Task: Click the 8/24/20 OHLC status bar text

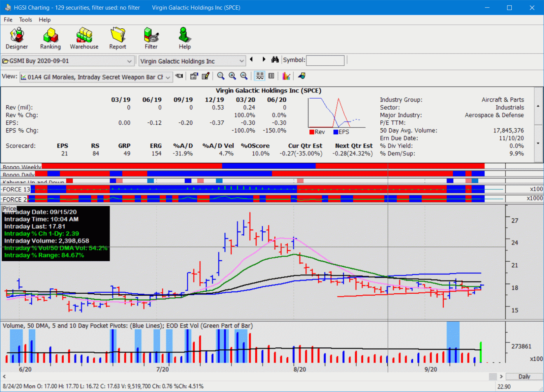Action: click(103, 387)
